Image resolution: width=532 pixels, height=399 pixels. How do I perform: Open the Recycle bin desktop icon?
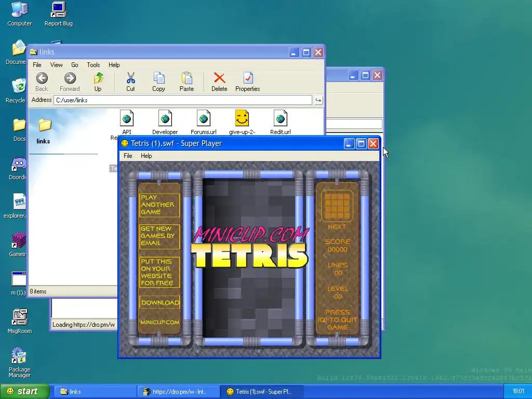click(x=19, y=86)
